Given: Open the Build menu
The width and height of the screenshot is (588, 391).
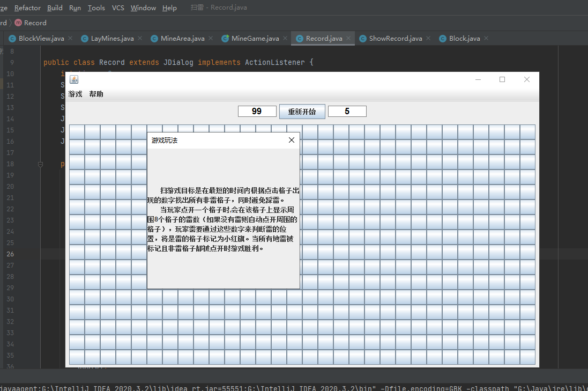Looking at the screenshot, I should point(55,8).
